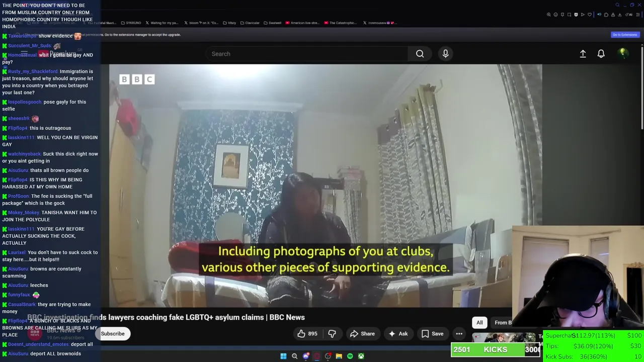Take a snapshot with the capture icon
Viewport: 644px width, 362px height.
click(569, 15)
